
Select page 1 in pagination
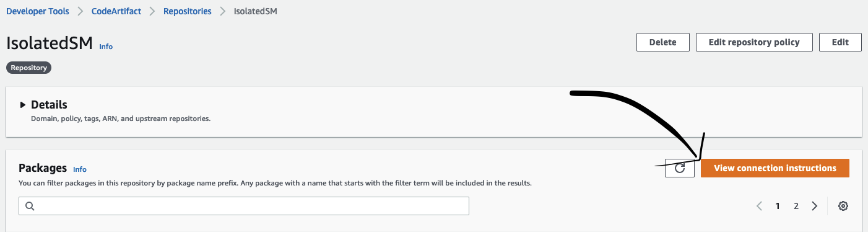pos(778,206)
